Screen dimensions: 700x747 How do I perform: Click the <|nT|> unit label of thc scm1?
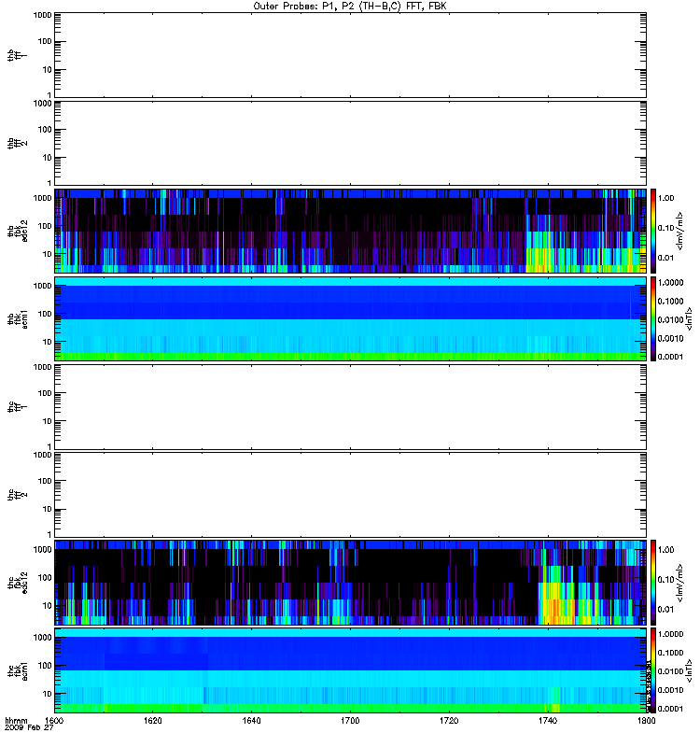click(x=689, y=669)
